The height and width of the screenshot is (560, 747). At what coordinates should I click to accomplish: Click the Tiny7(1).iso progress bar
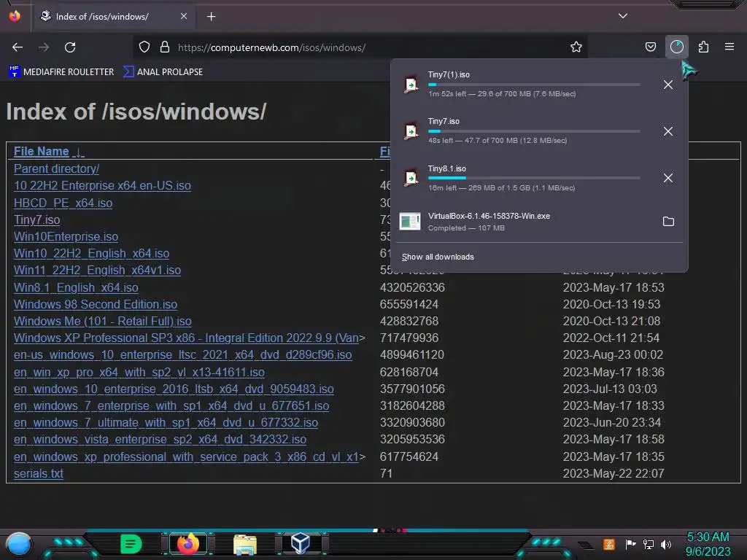pyautogui.click(x=533, y=85)
